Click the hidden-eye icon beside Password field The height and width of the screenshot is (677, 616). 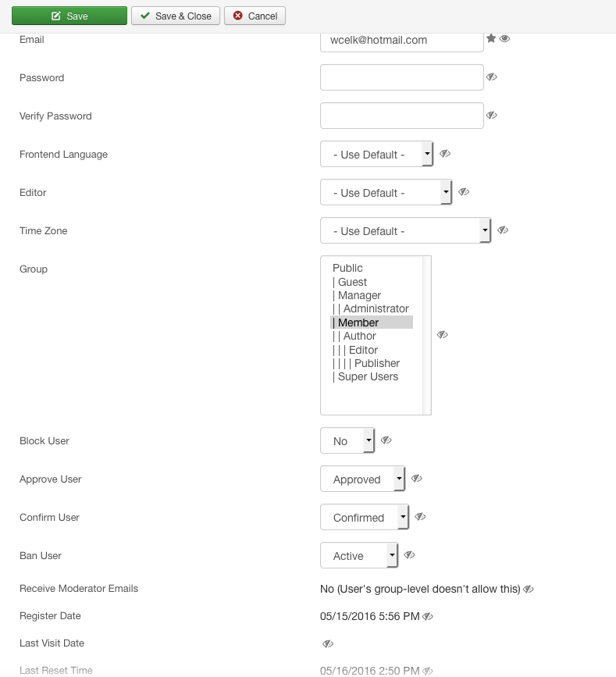[491, 77]
